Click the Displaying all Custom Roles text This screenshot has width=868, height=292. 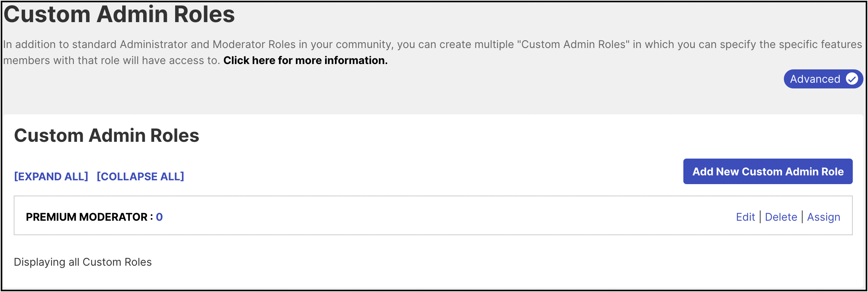pyautogui.click(x=83, y=262)
